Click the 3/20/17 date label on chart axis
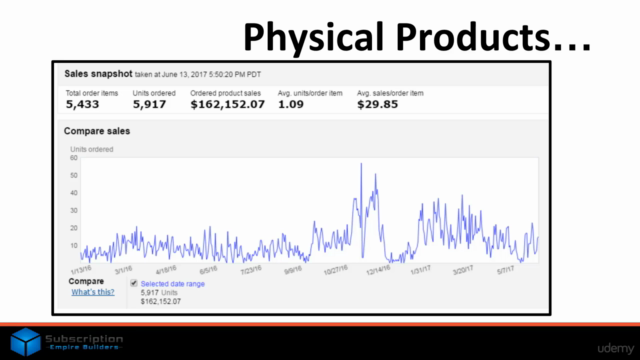Screen dimensions: 640x360 click(x=463, y=270)
